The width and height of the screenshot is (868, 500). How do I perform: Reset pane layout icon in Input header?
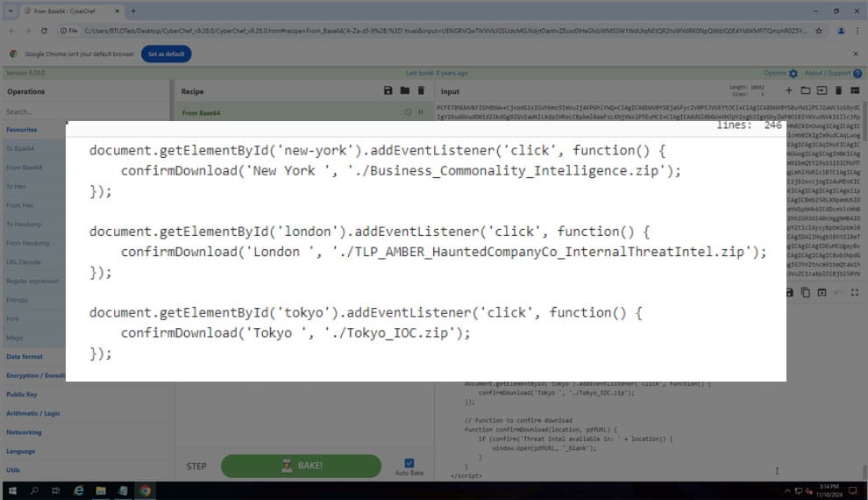854,91
